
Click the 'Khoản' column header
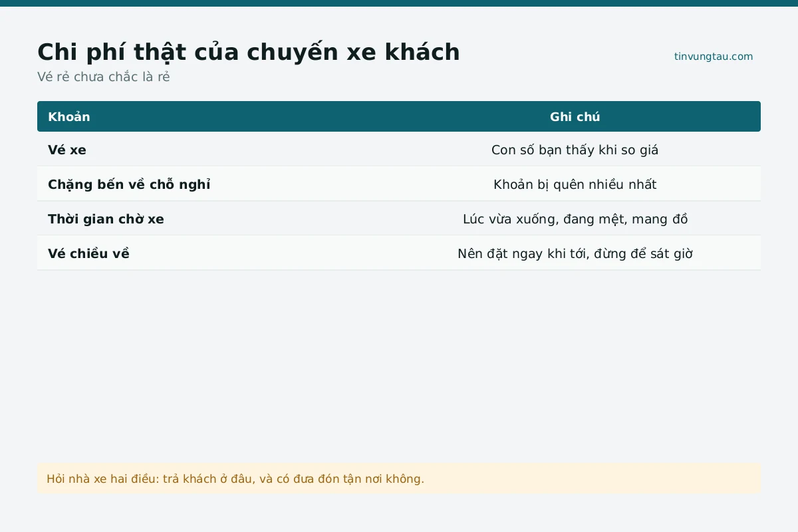69,117
